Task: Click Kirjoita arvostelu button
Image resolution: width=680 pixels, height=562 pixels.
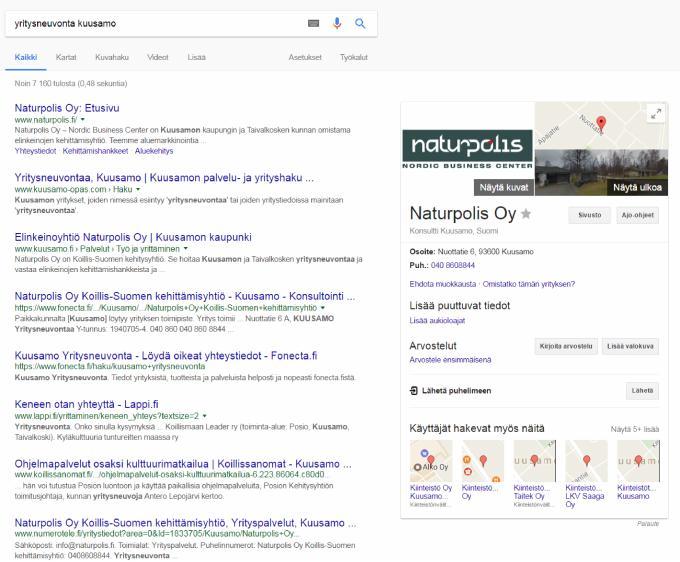Action: point(566,346)
